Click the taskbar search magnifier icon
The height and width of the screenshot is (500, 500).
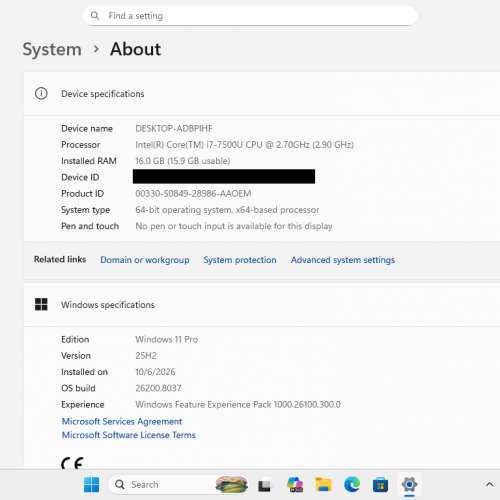[120, 485]
